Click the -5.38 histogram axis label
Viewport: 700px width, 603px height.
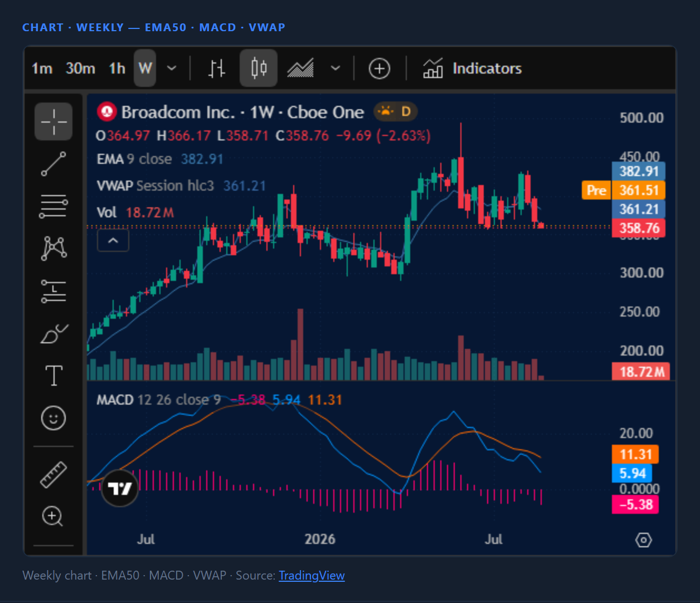click(x=635, y=505)
